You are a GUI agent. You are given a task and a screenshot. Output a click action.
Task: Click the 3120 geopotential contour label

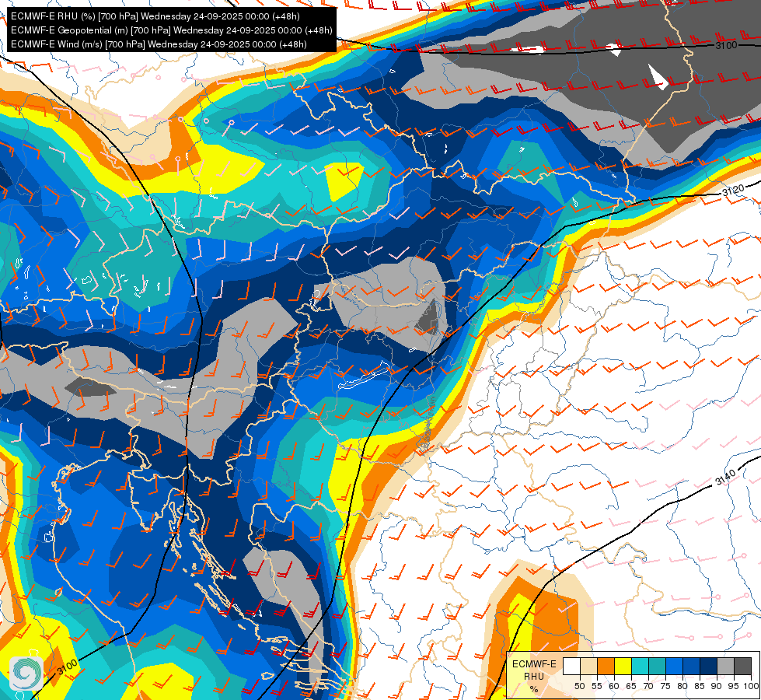733,191
